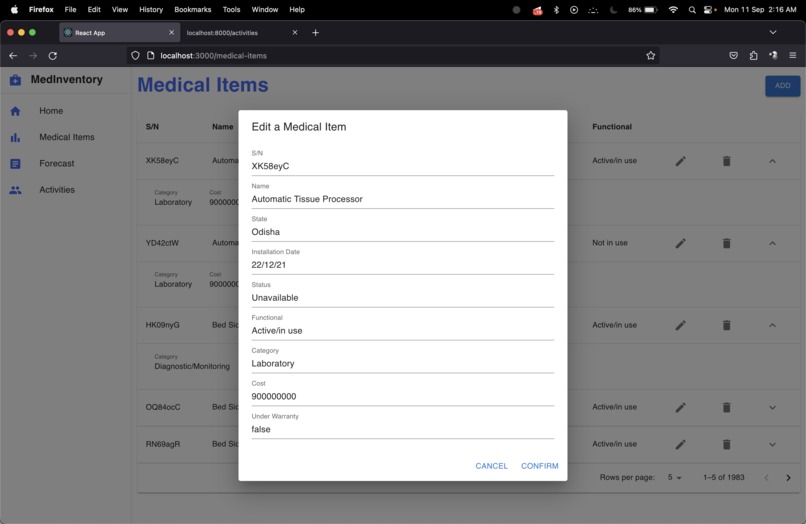Screen dimensions: 806x524
Task: Click the MedInventory medical bag logo
Action: [15, 80]
